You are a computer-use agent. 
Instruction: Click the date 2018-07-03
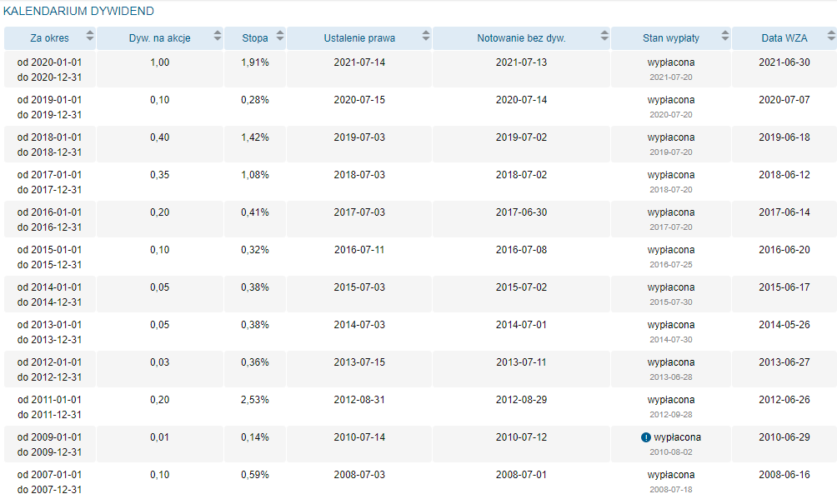pos(359,175)
